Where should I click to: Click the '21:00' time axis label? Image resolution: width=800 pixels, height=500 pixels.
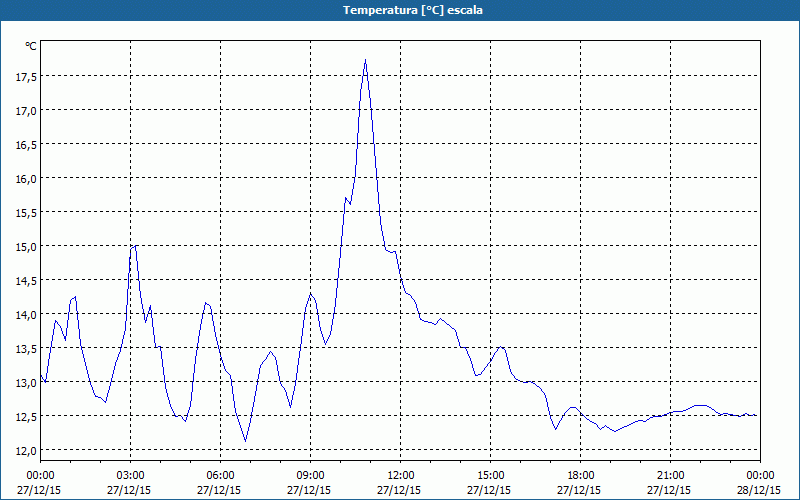tap(670, 476)
